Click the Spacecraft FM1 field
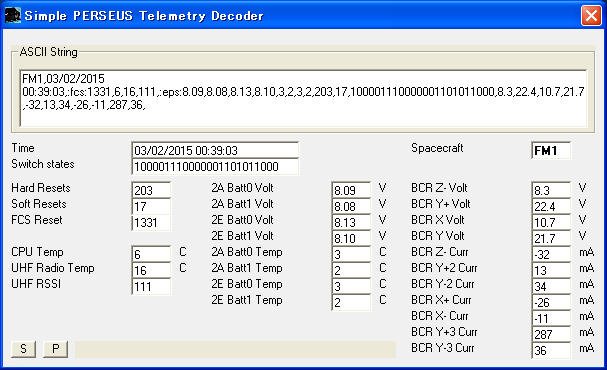 pos(551,150)
